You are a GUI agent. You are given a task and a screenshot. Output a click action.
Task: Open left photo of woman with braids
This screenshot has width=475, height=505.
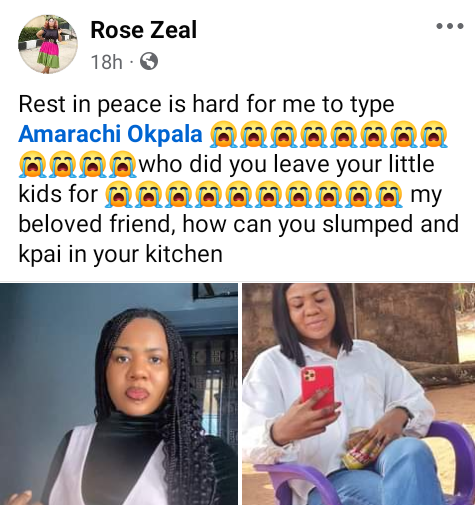(x=119, y=394)
